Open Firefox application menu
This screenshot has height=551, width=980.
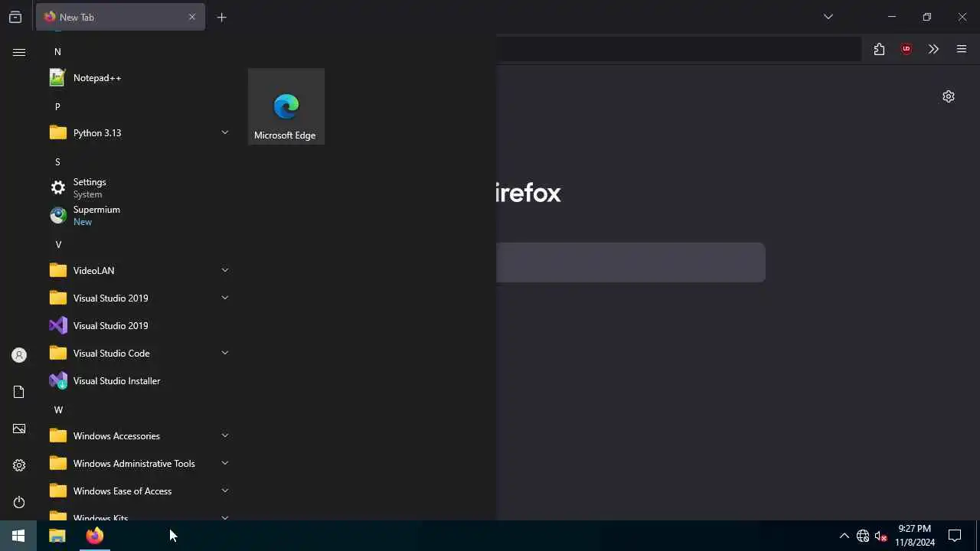click(x=962, y=50)
